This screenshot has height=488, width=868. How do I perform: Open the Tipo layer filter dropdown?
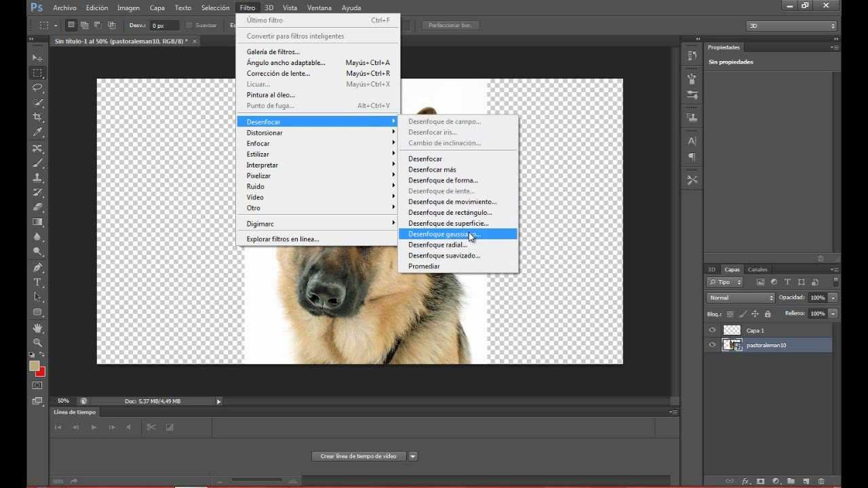725,282
